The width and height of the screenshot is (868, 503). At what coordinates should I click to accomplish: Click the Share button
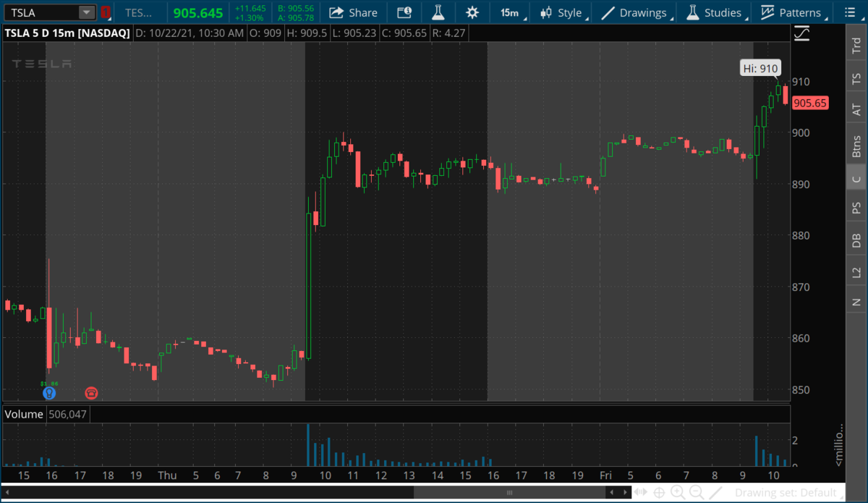[x=353, y=12]
